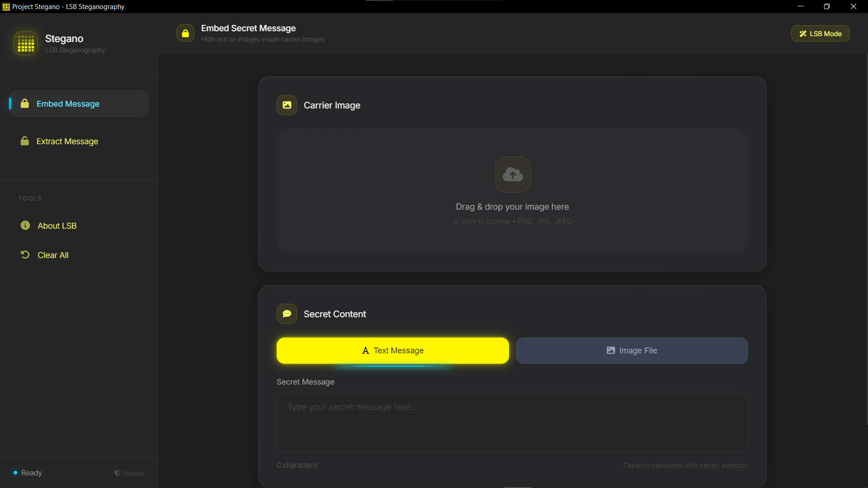Click the Clear All tool

[52, 254]
